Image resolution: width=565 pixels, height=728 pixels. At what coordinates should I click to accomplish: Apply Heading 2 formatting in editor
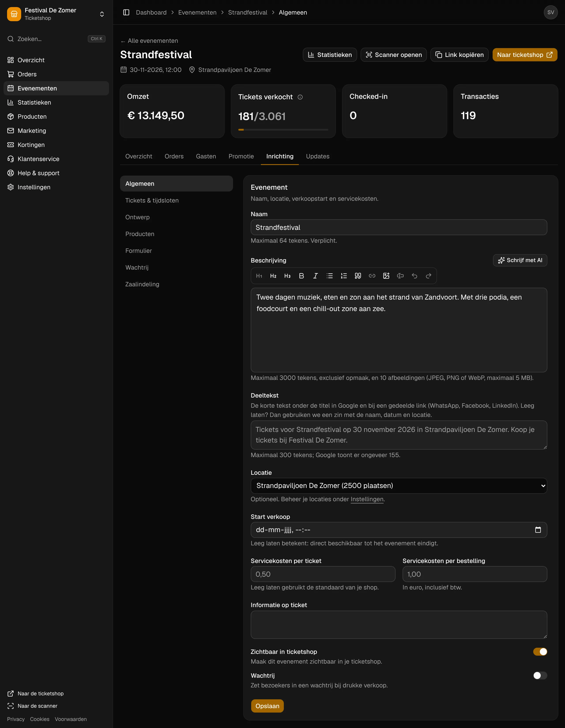(x=273, y=276)
